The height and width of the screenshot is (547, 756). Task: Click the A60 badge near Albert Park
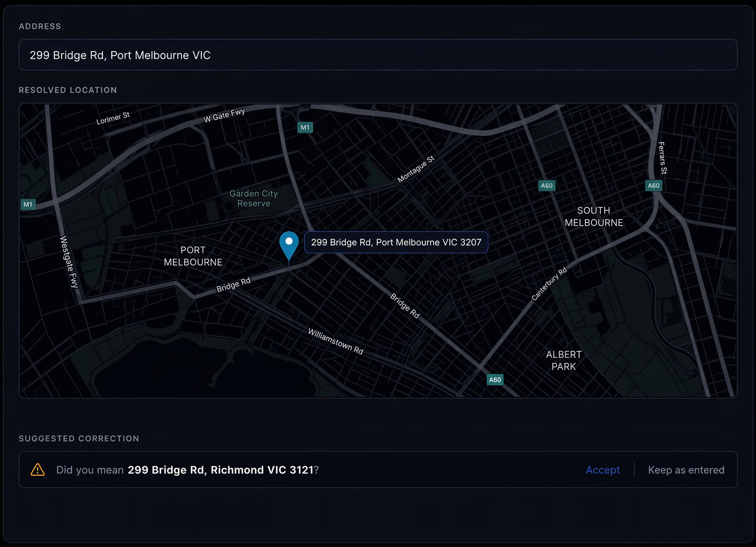pyautogui.click(x=495, y=380)
